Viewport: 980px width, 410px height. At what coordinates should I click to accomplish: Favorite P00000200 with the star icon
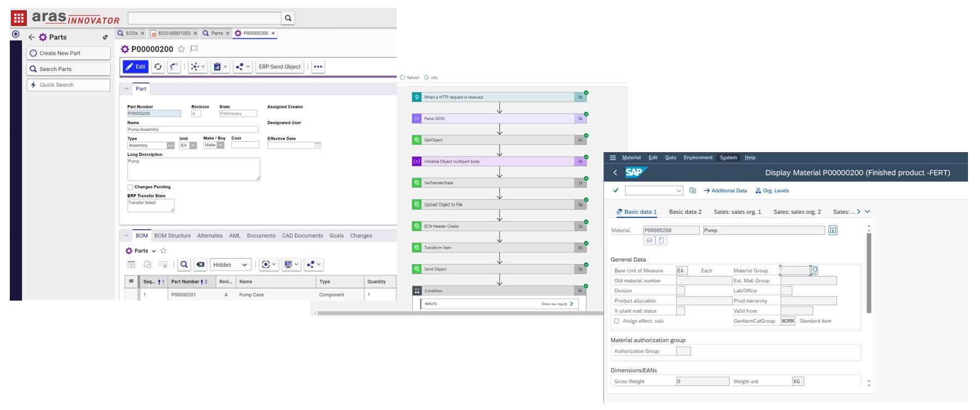pyautogui.click(x=182, y=49)
